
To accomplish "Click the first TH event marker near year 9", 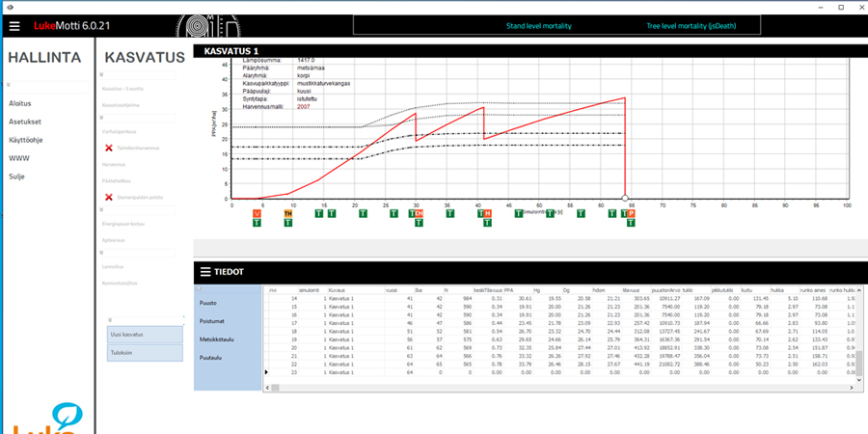I will click(x=288, y=213).
